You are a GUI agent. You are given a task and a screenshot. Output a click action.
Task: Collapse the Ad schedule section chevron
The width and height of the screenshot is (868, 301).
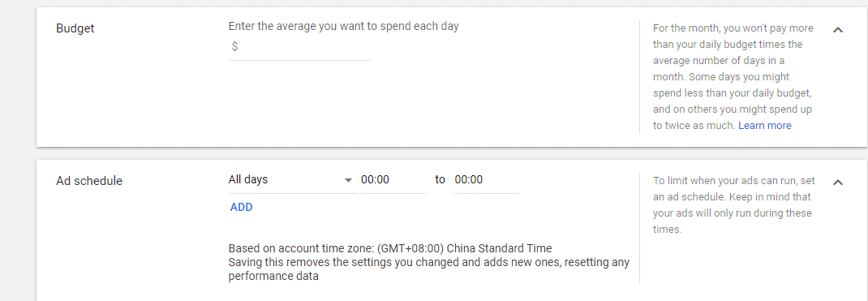837,182
